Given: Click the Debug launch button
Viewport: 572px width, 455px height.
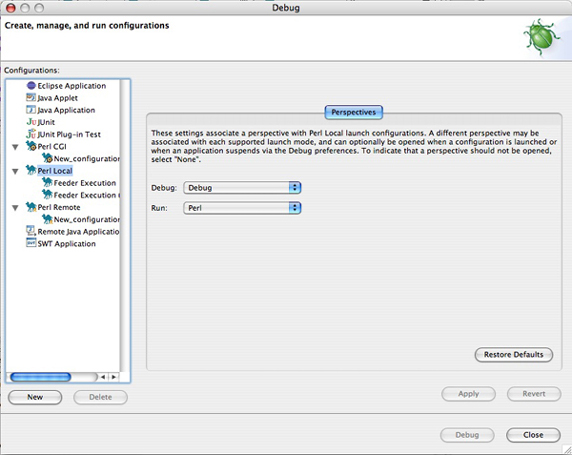Looking at the screenshot, I should pos(467,435).
